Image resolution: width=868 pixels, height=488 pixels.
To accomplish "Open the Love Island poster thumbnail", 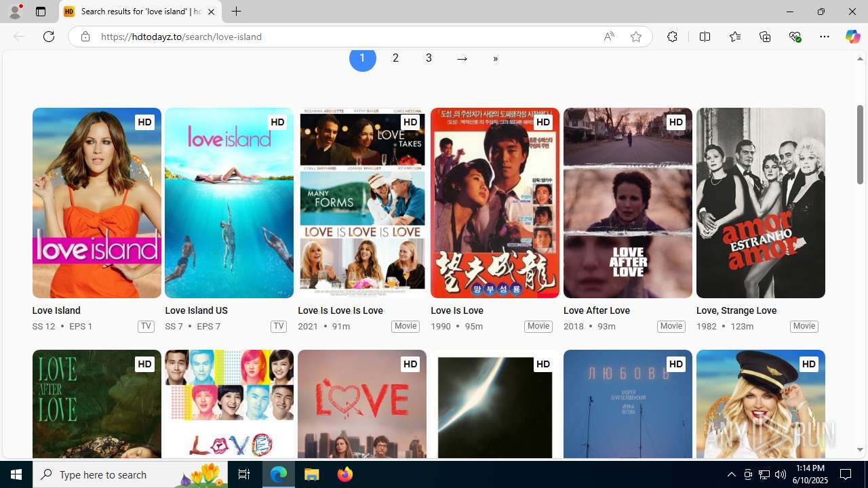I will coord(96,203).
